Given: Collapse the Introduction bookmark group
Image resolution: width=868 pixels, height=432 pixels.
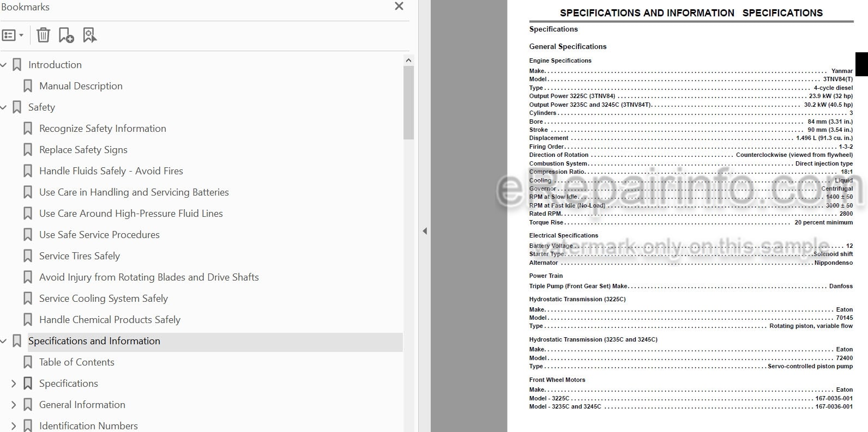Looking at the screenshot, I should (4, 65).
